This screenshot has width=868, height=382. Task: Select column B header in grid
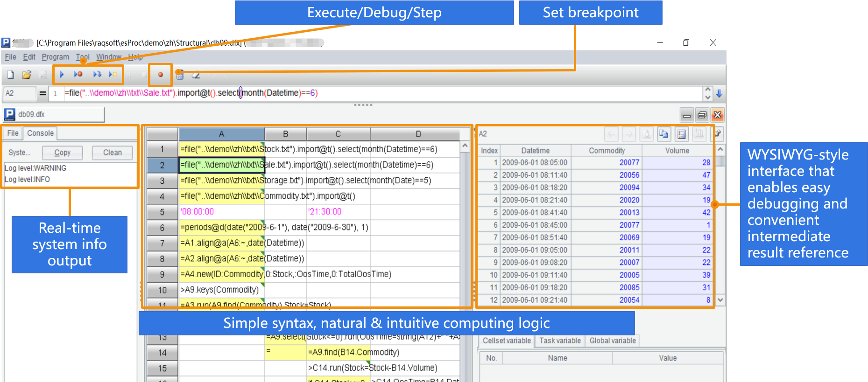[285, 134]
